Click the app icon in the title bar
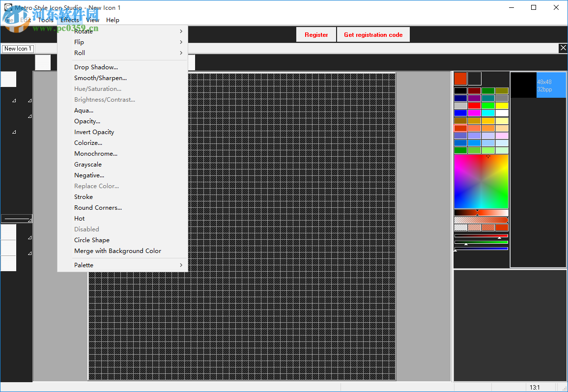 tap(7, 7)
